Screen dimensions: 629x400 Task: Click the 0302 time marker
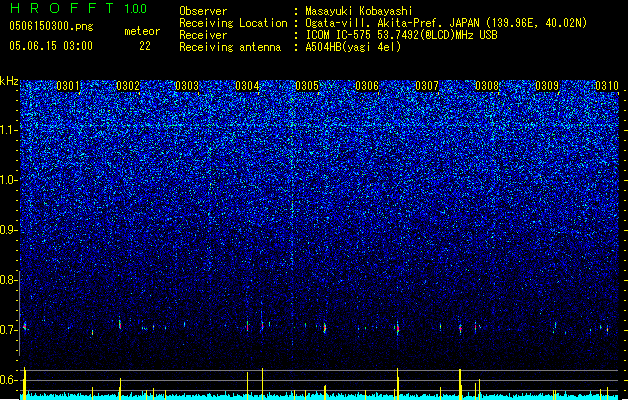click(x=128, y=86)
